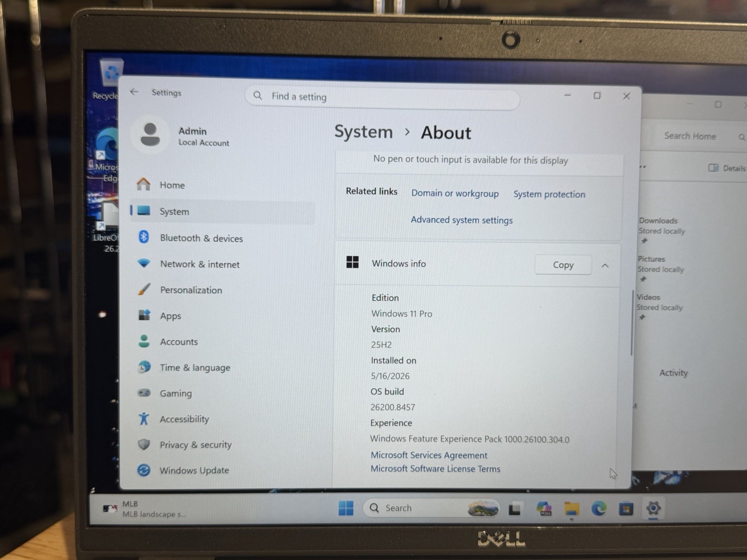The image size is (747, 560).
Task: Click the Find a setting search box
Action: [382, 97]
